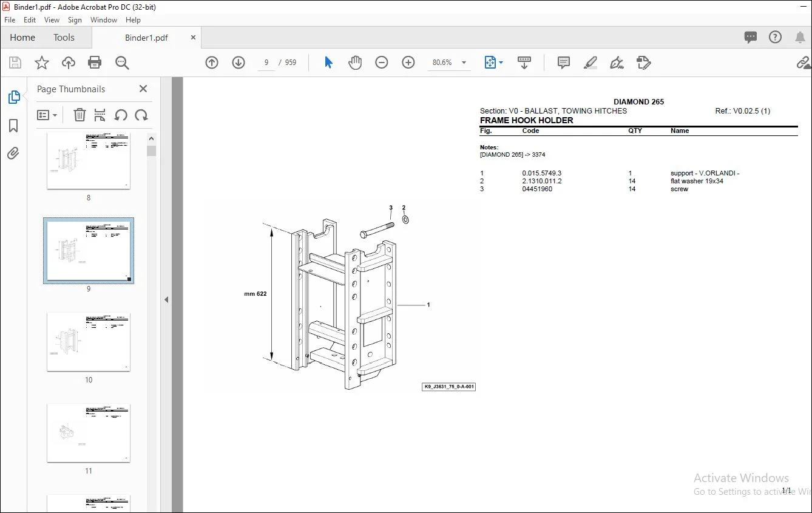Click the 'mm 622' dimension label
Viewport: 812px width, 513px height.
coord(255,294)
